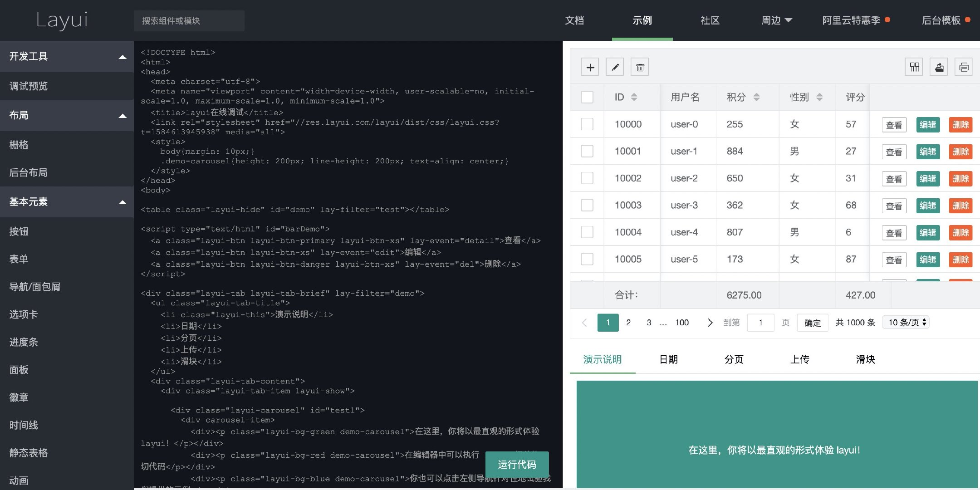Click the current page 1 button

(608, 323)
